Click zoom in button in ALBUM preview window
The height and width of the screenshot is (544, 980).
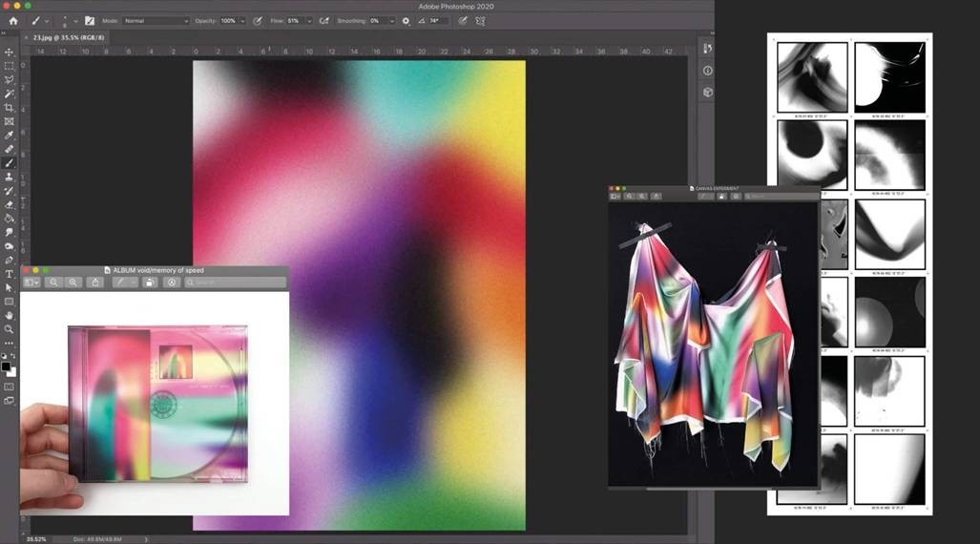point(73,282)
